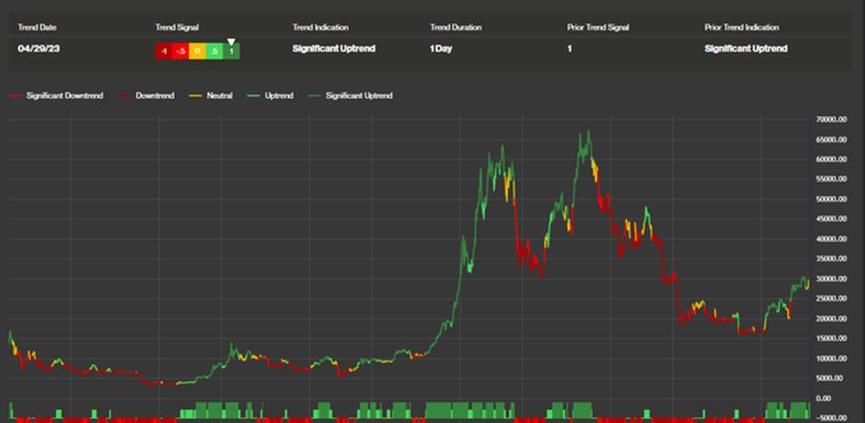Viewport: 865px width, 423px height.
Task: Click the 04/29/23 trend date value
Action: [x=38, y=49]
